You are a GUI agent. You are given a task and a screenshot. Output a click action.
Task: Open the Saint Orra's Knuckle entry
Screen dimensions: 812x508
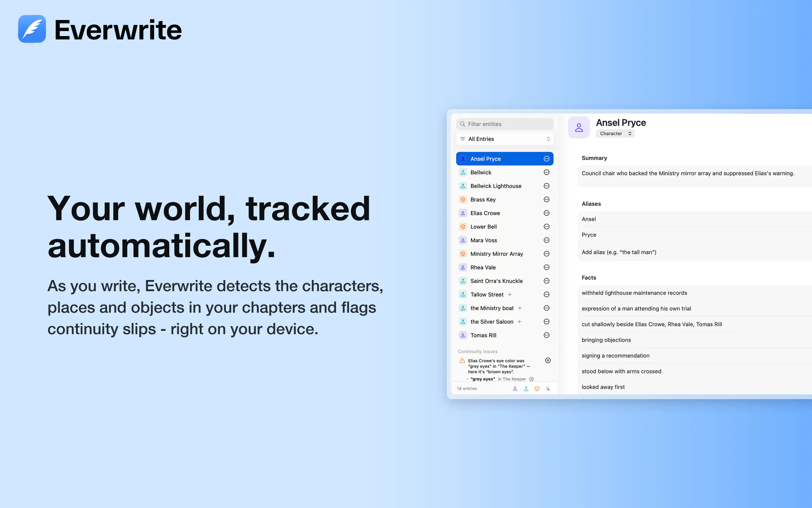coord(505,281)
